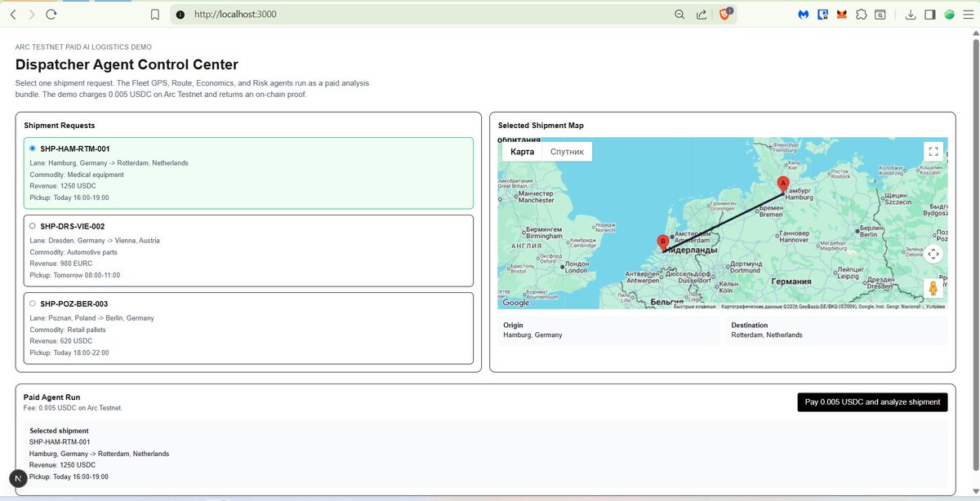Bookmark this page using the bookmark icon
The height and width of the screenshot is (501, 980).
point(155,14)
